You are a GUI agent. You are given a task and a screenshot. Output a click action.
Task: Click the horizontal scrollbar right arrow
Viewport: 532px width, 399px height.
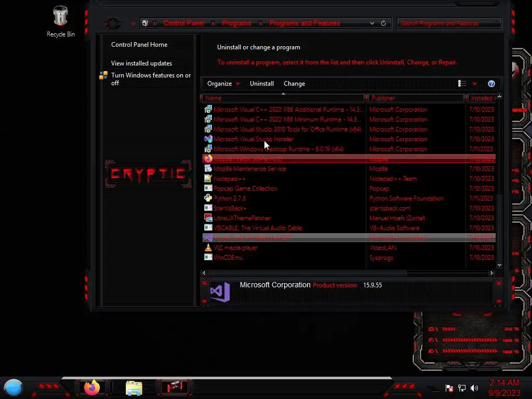(x=491, y=273)
